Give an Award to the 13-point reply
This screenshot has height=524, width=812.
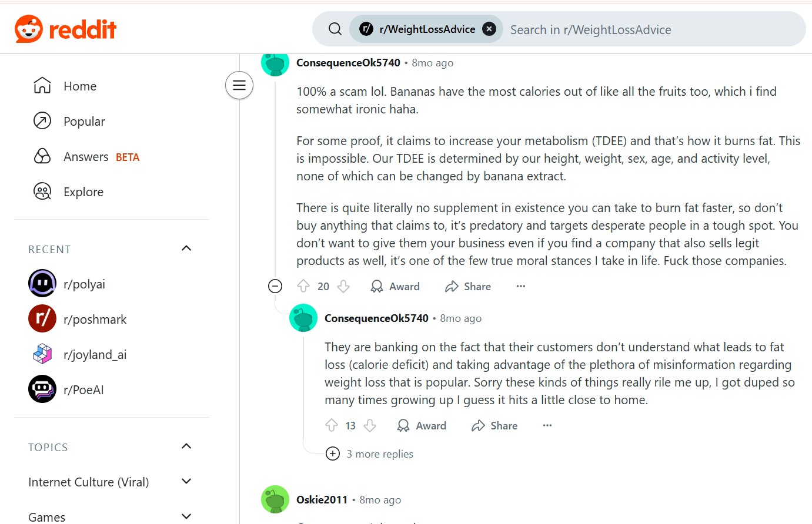click(422, 426)
